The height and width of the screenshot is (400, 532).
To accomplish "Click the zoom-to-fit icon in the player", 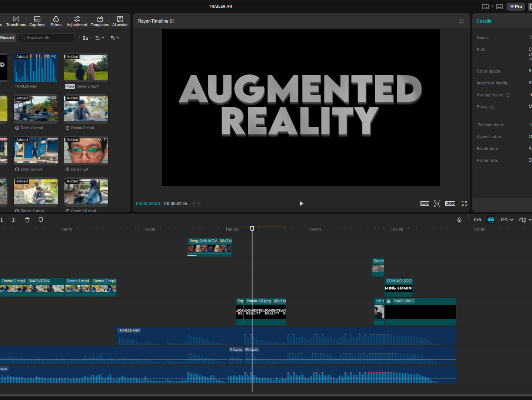I will (x=437, y=204).
